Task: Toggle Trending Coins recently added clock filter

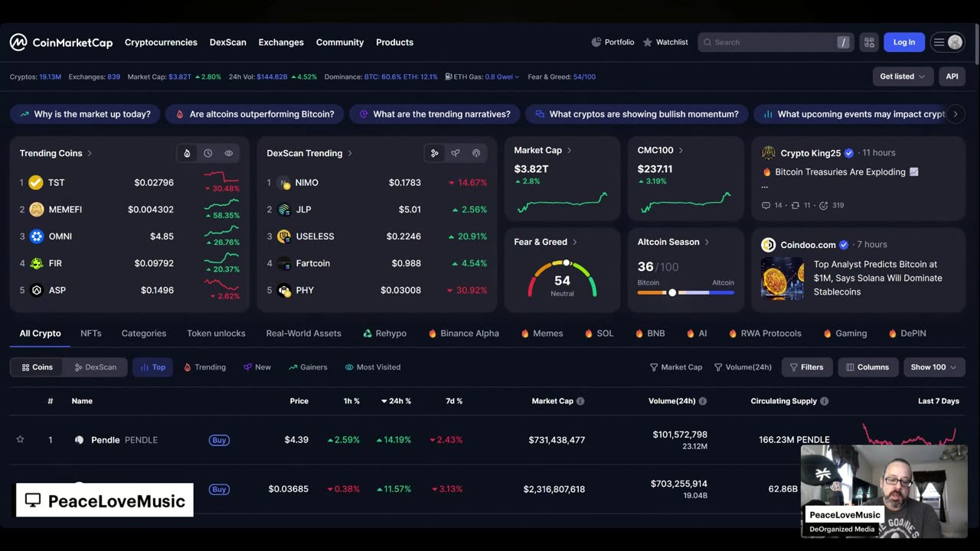Action: (208, 153)
